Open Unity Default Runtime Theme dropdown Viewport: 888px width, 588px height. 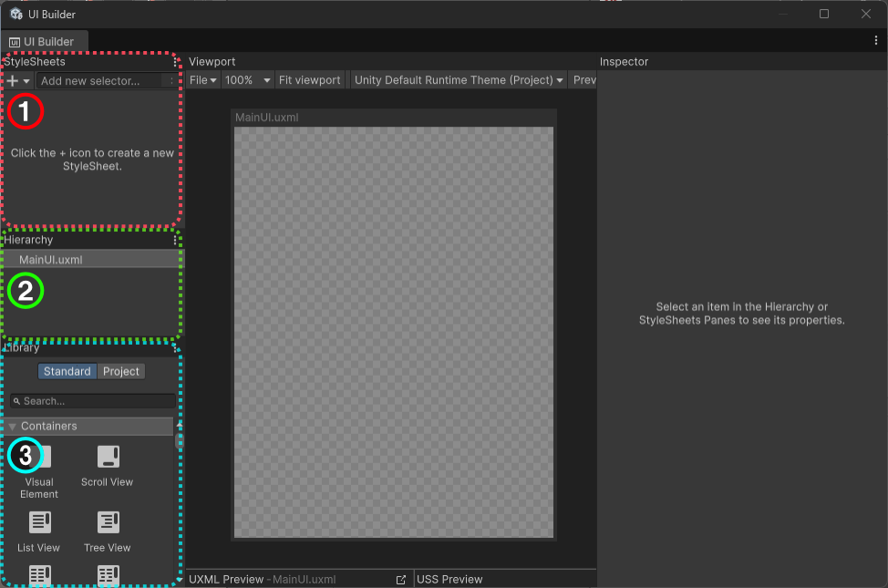(459, 80)
